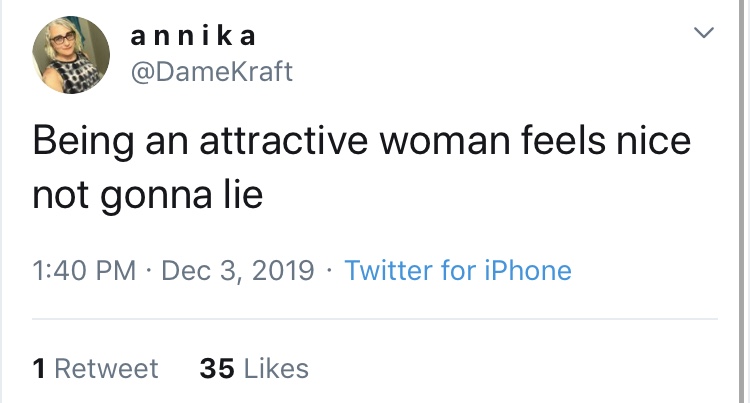Open annika's profile picture

click(x=72, y=57)
